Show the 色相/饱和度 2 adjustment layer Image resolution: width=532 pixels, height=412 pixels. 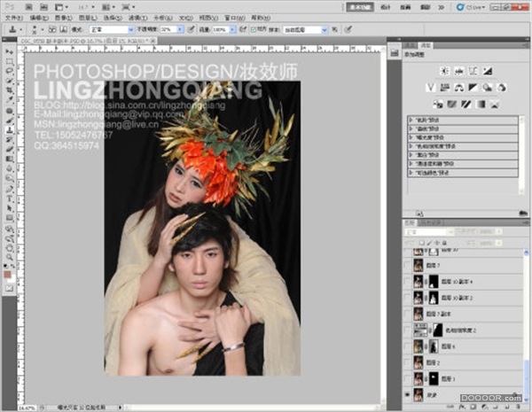407,330
